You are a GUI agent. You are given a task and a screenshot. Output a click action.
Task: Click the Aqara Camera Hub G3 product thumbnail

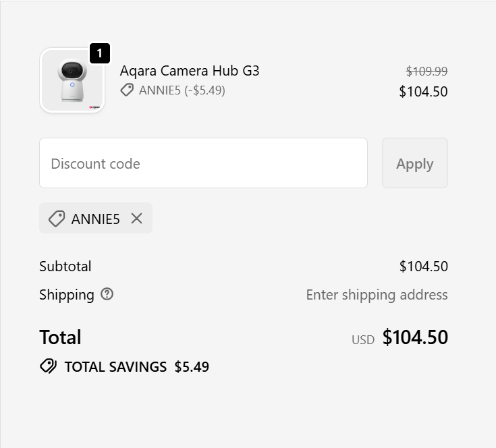pos(72,80)
